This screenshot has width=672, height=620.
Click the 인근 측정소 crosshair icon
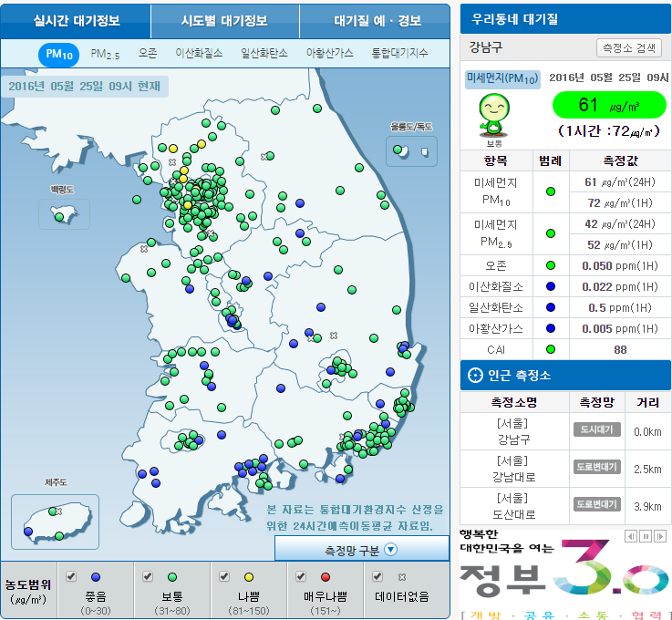point(475,375)
